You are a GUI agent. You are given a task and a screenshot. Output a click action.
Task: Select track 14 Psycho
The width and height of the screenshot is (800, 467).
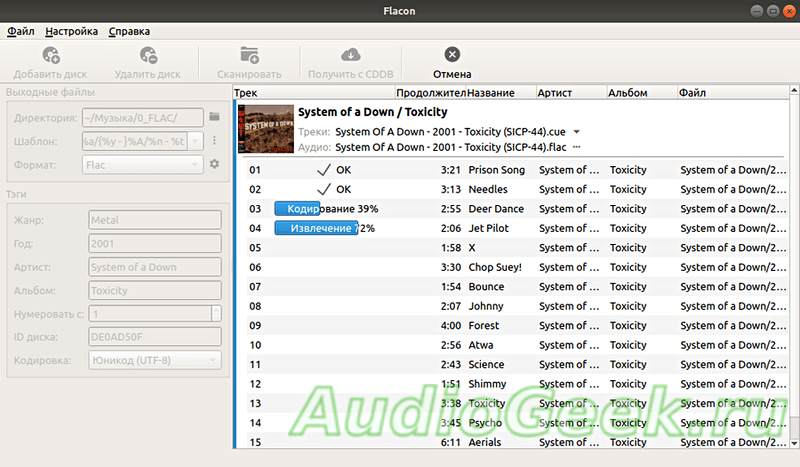[x=517, y=423]
